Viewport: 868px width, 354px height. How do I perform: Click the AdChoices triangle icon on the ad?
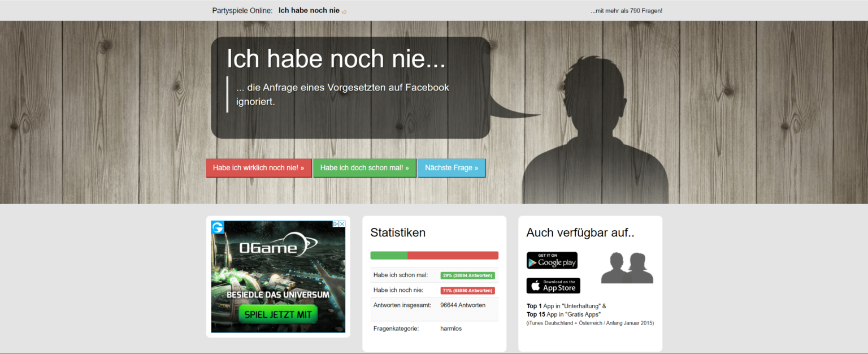[336, 224]
